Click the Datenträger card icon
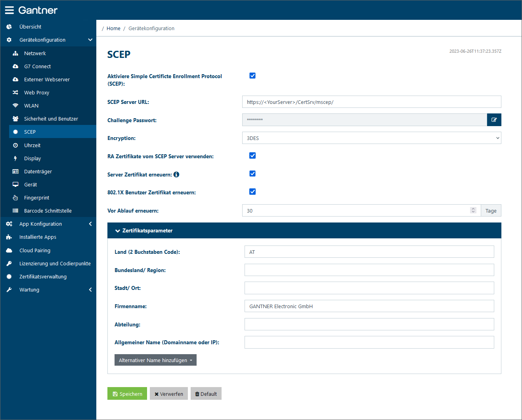This screenshot has height=420, width=522. pos(15,171)
